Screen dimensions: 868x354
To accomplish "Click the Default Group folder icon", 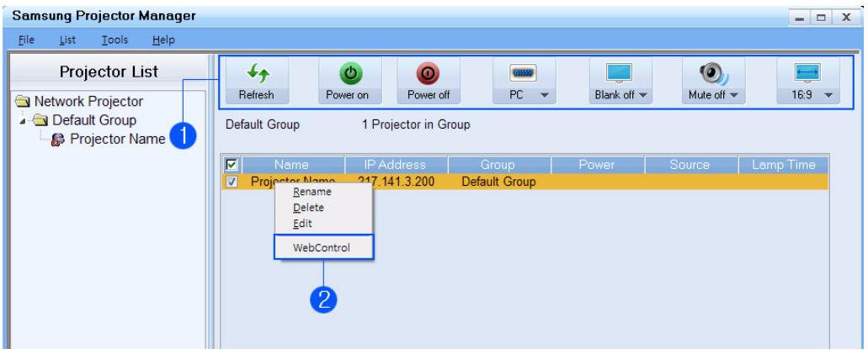I will pyautogui.click(x=41, y=120).
